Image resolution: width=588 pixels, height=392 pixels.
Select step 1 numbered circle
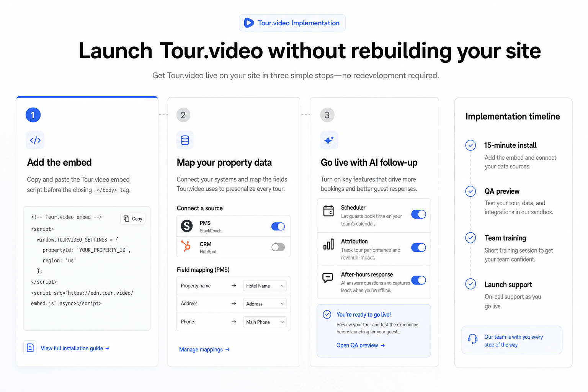coord(33,115)
